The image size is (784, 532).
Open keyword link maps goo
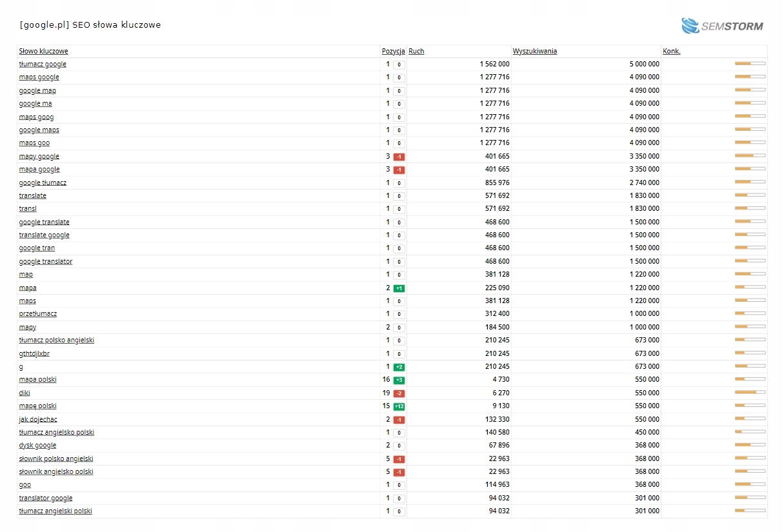[34, 143]
